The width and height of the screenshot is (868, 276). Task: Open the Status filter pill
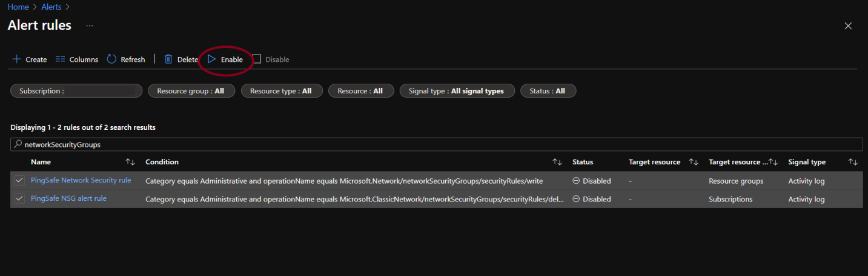548,91
